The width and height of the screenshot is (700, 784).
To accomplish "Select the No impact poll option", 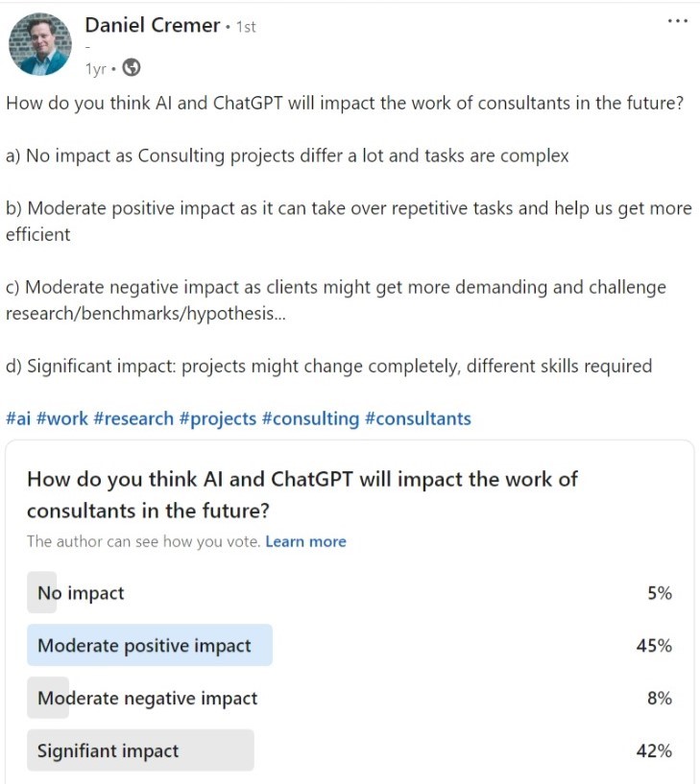I will click(x=350, y=592).
